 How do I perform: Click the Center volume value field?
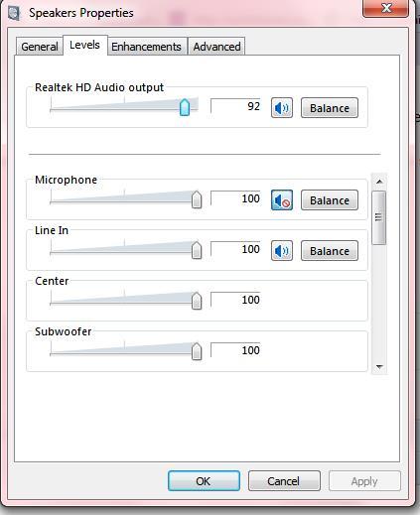(235, 300)
